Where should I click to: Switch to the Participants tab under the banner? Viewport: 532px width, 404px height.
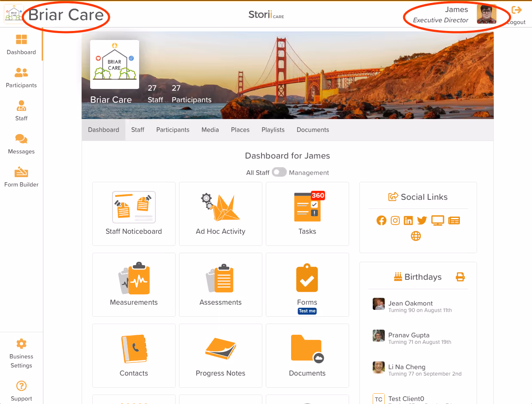coord(173,130)
